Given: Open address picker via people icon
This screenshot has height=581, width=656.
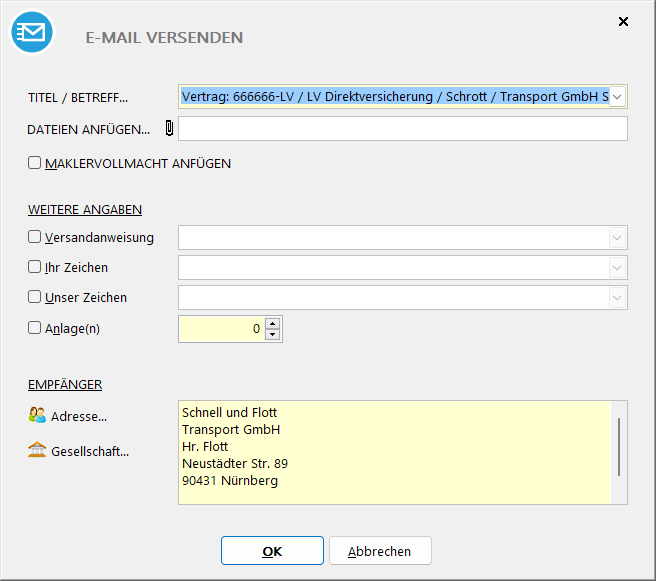Looking at the screenshot, I should [x=38, y=416].
